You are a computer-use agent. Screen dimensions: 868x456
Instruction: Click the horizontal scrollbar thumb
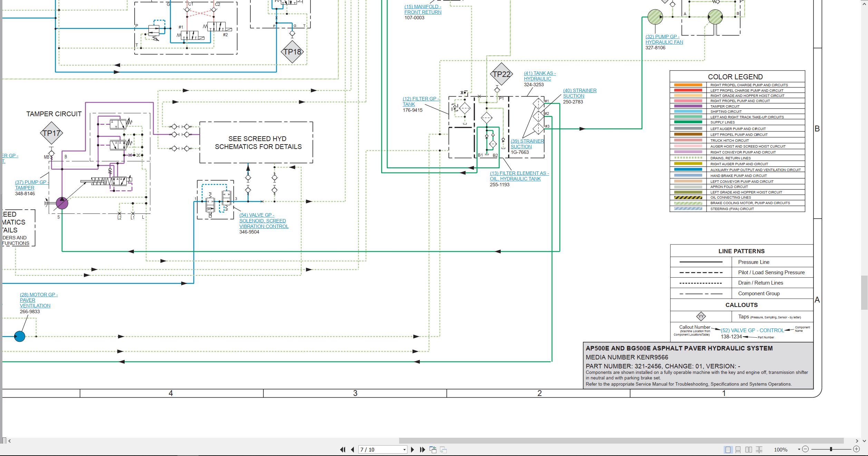(621, 441)
